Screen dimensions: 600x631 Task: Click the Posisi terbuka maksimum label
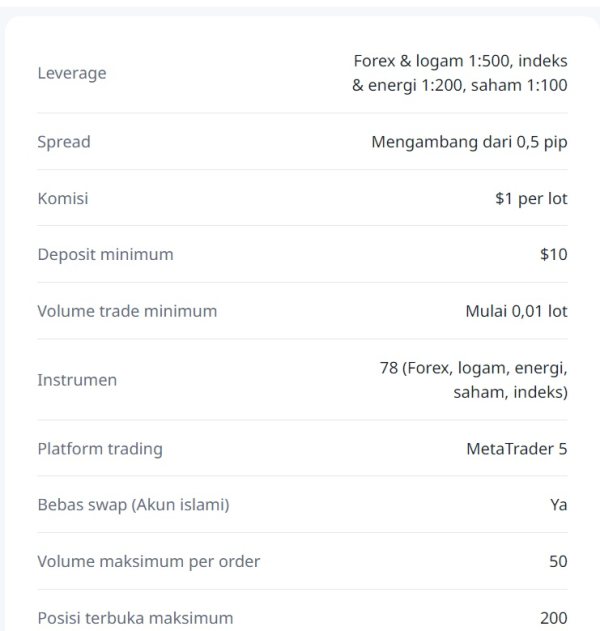pyautogui.click(x=135, y=618)
